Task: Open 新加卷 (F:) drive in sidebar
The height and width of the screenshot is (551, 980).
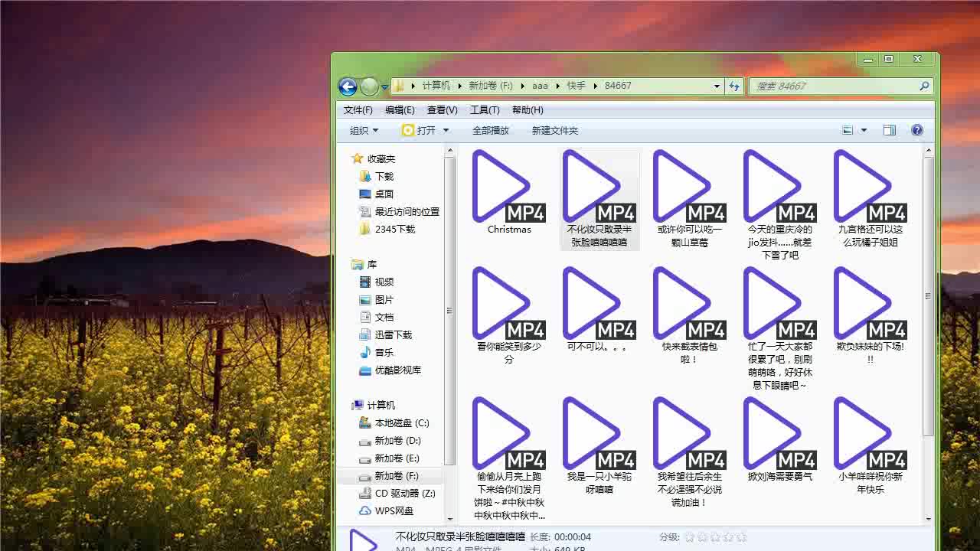Action: pyautogui.click(x=390, y=475)
